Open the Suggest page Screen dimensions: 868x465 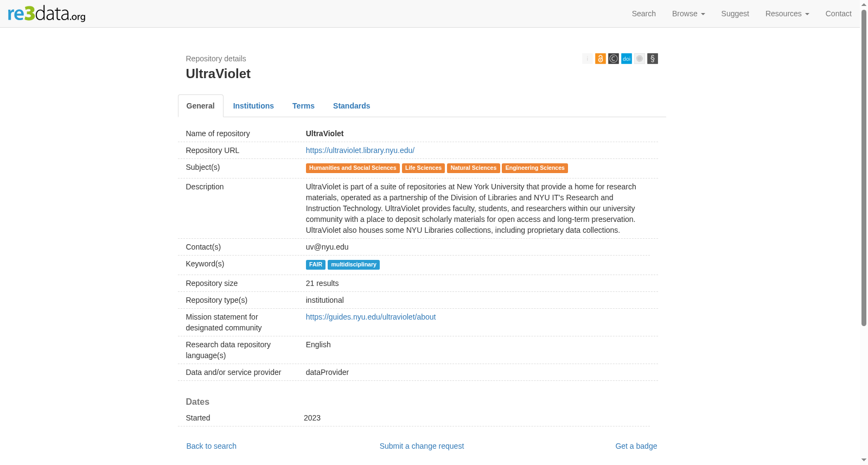click(x=735, y=14)
